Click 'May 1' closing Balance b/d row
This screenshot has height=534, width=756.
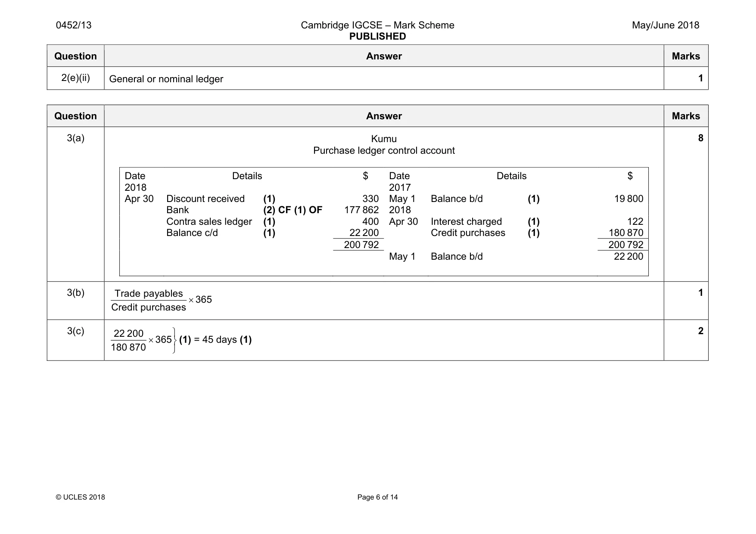tap(516, 257)
